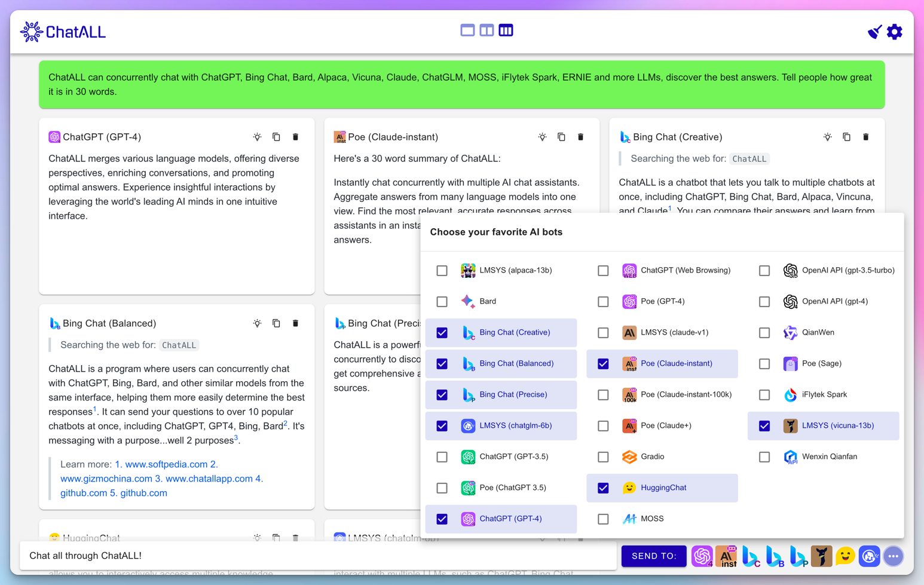The image size is (924, 585).
Task: Enable the Poe (Claude+) checkbox
Action: point(603,426)
